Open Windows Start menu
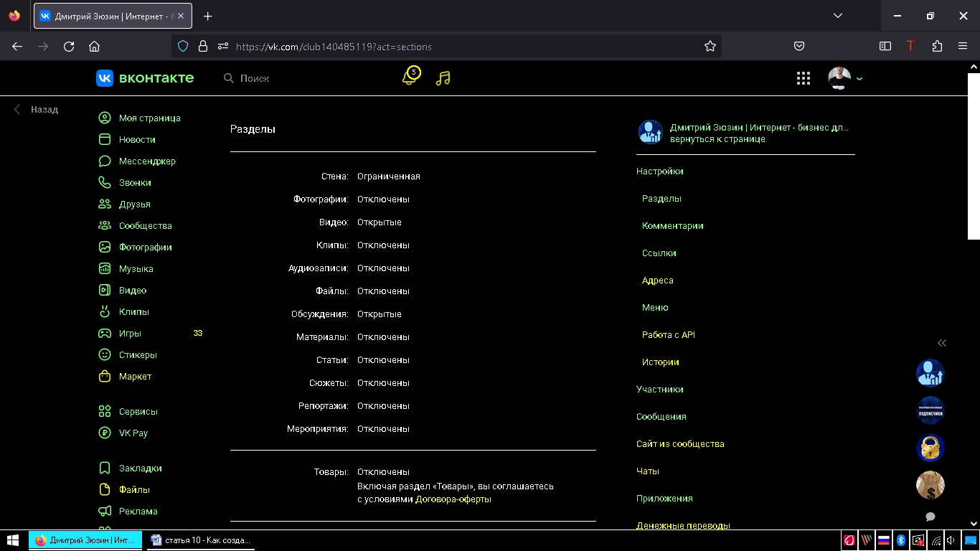This screenshot has height=551, width=980. point(14,540)
